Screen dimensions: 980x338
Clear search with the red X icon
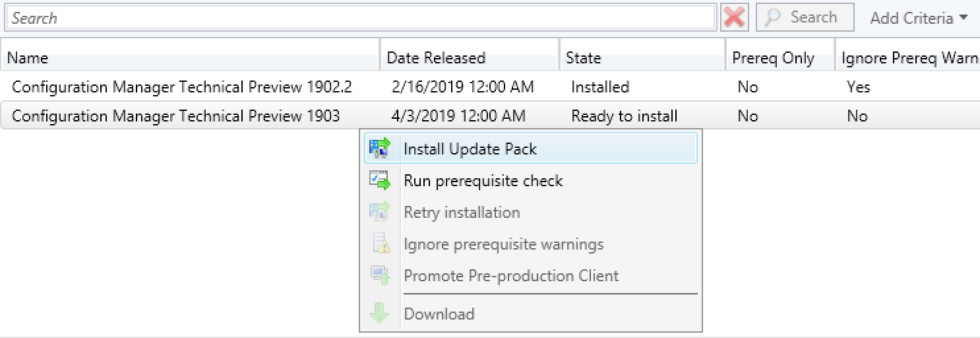(734, 17)
